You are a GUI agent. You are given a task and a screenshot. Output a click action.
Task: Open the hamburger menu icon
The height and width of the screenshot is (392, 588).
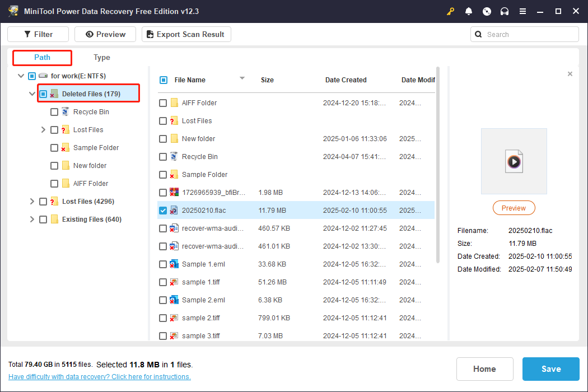coord(522,11)
